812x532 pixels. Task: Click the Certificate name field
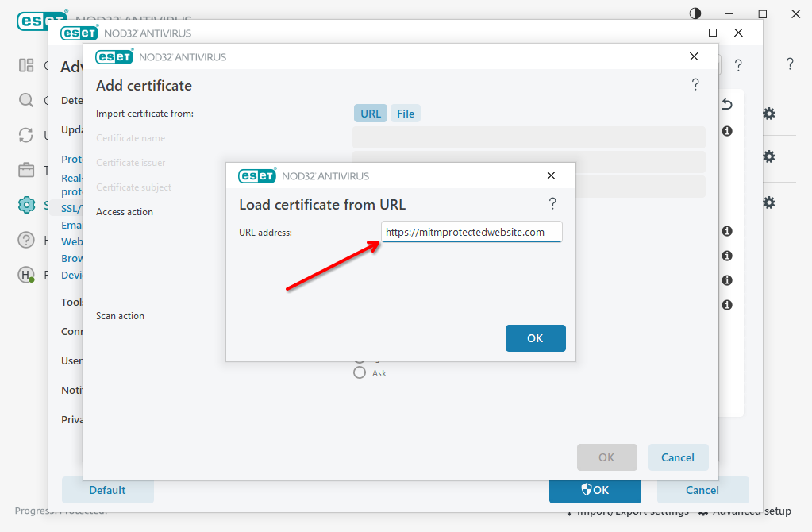point(529,138)
